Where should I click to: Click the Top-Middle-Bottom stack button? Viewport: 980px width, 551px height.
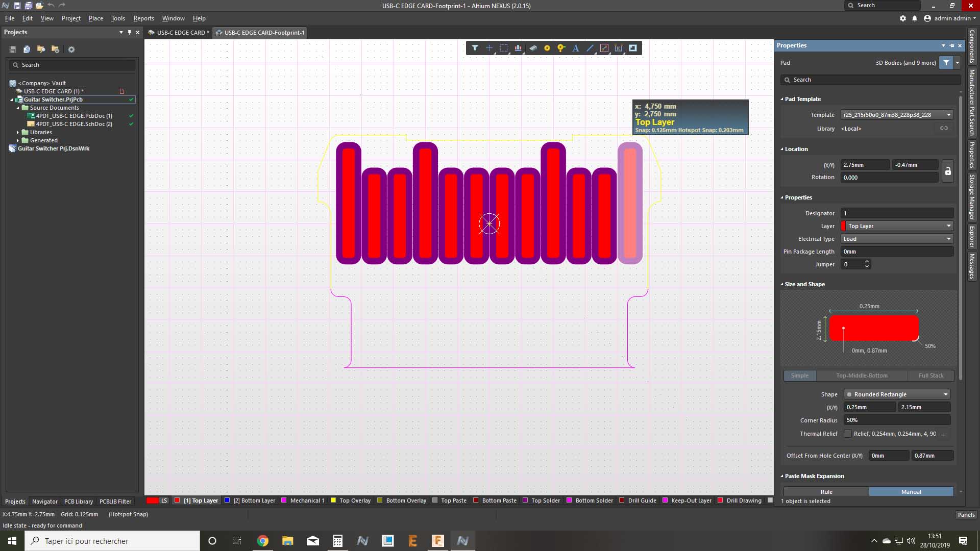click(862, 375)
